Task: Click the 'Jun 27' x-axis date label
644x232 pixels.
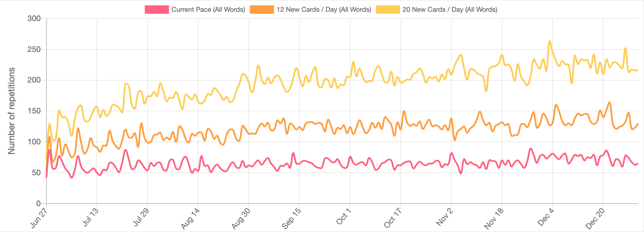Action: click(39, 218)
